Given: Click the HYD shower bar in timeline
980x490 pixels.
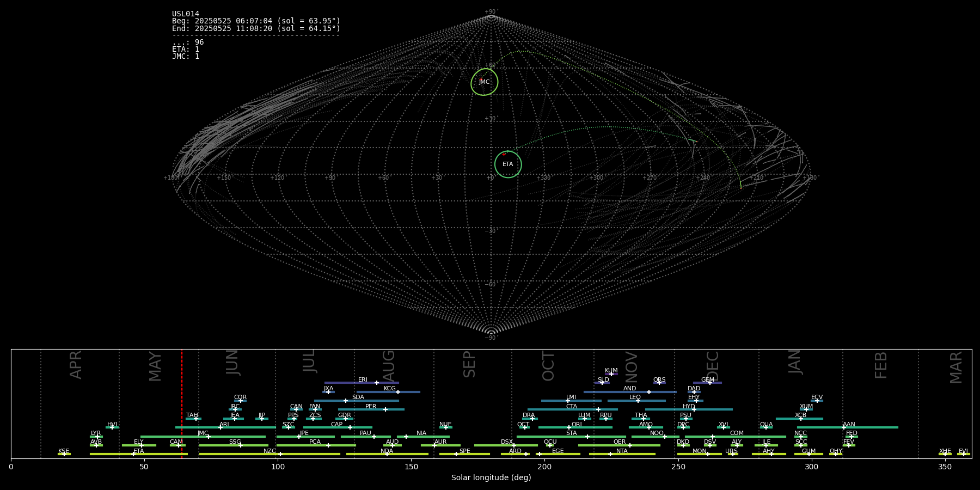Looking at the screenshot, I should click(x=689, y=409).
